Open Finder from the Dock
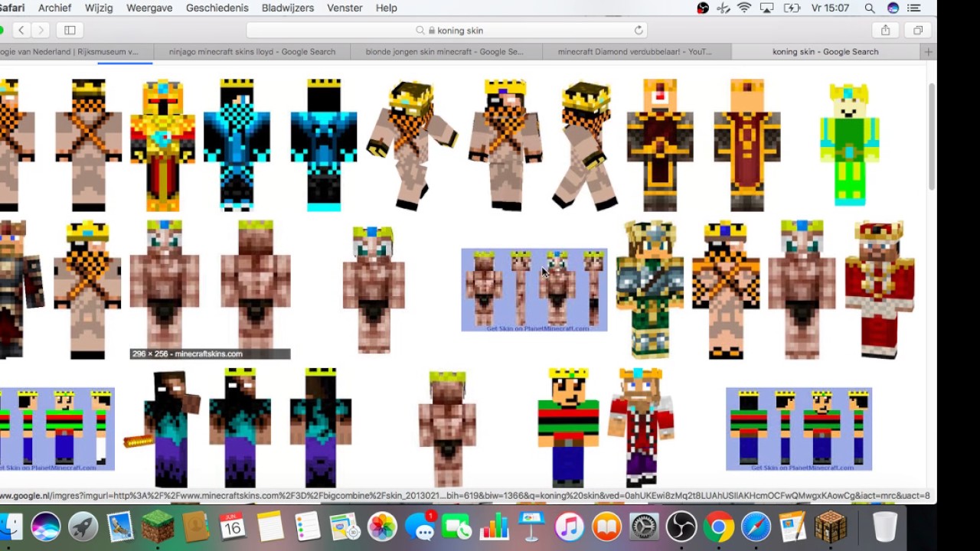The image size is (980, 551). 9,527
